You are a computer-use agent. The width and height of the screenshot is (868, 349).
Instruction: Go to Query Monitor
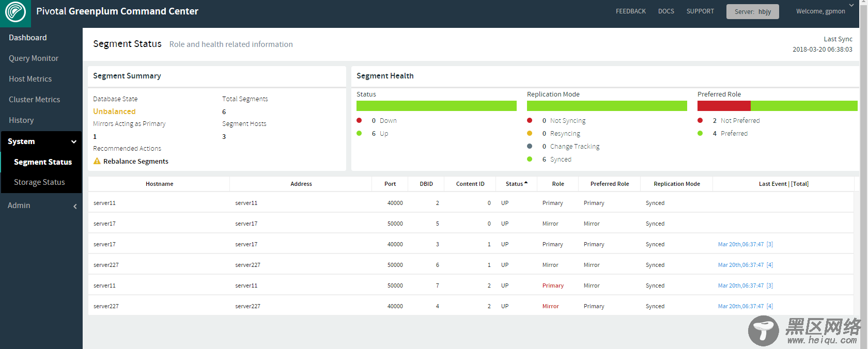34,58
